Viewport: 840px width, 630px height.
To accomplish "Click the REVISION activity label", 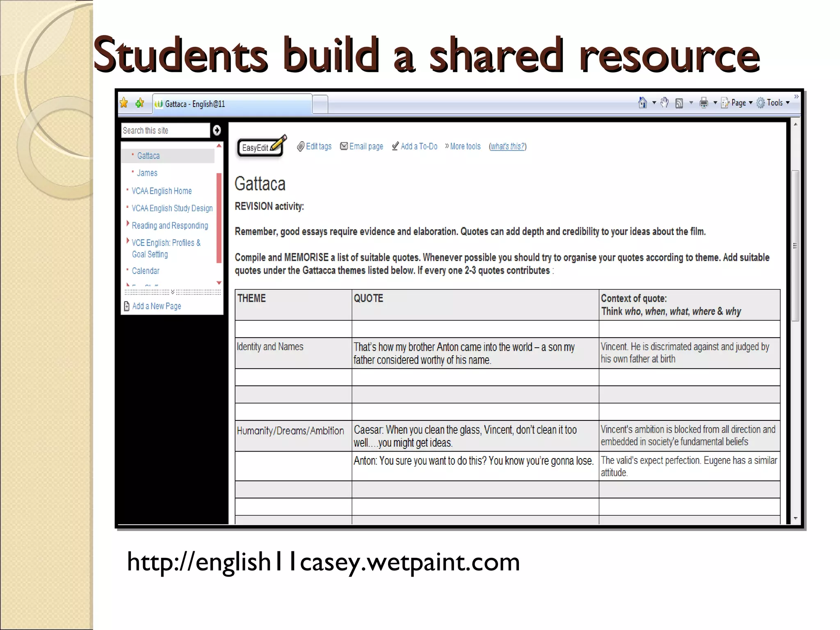I will point(269,206).
